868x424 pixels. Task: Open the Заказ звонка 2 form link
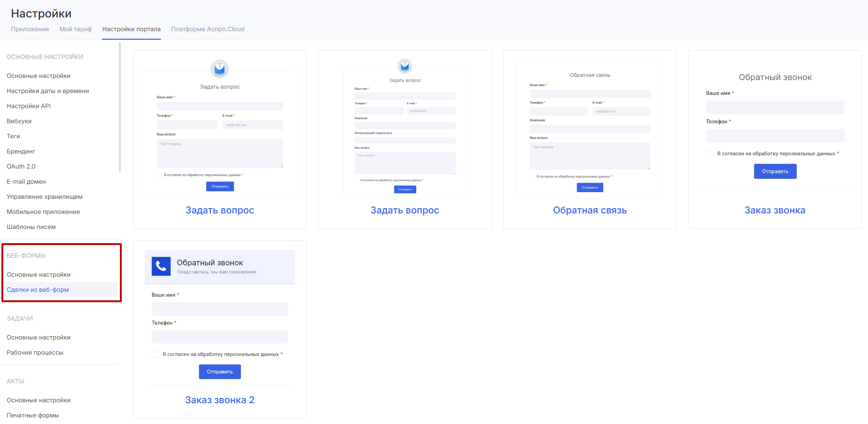[219, 400]
